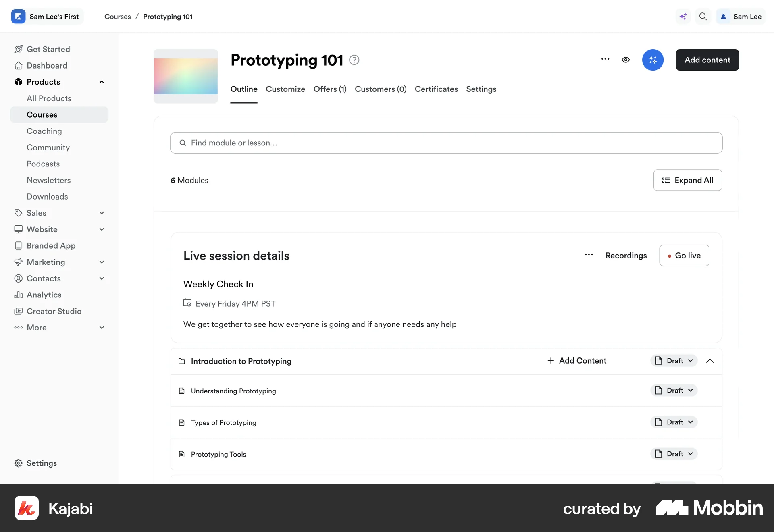Open the Certificates tab
This screenshot has width=774, height=532.
436,89
